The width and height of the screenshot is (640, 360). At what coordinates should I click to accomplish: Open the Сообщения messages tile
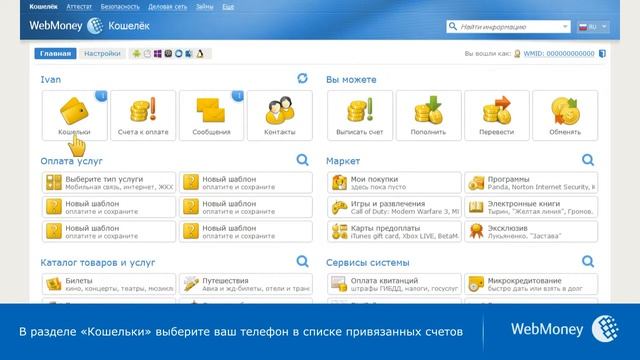click(x=211, y=116)
